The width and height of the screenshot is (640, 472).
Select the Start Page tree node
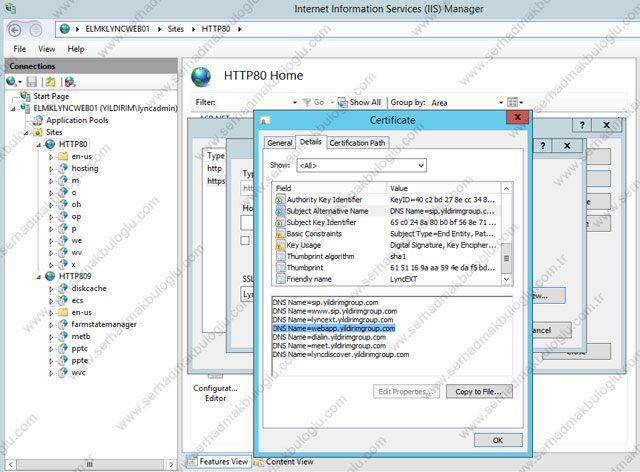(x=51, y=96)
